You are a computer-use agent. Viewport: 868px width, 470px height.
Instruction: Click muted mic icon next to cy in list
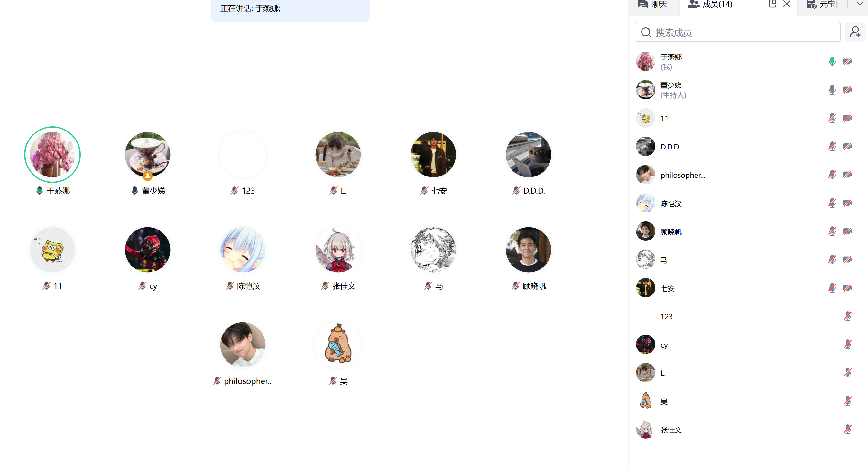[x=847, y=344]
